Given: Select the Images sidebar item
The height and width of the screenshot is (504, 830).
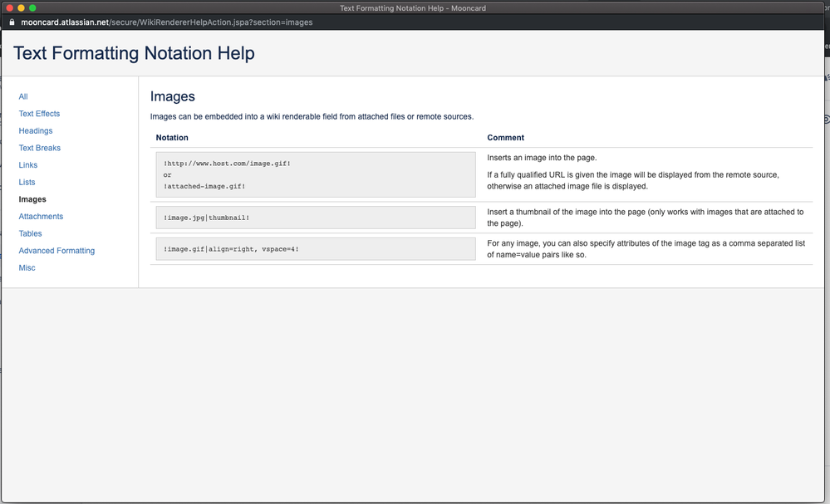Looking at the screenshot, I should point(32,199).
